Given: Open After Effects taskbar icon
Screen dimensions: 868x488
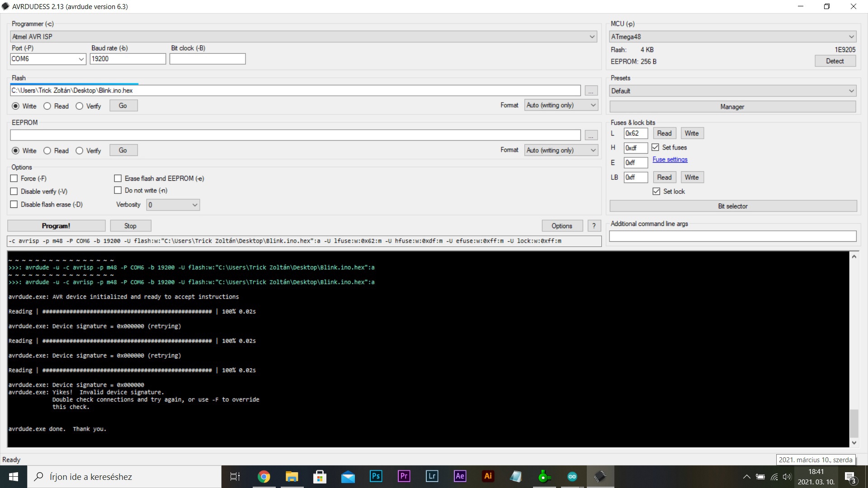Looking at the screenshot, I should click(460, 476).
